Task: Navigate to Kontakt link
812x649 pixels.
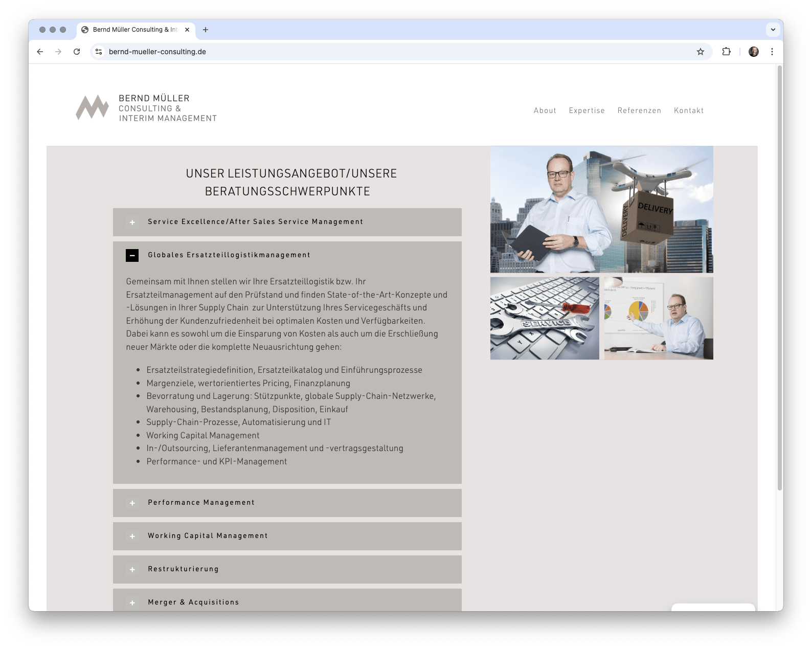Action: [x=688, y=110]
